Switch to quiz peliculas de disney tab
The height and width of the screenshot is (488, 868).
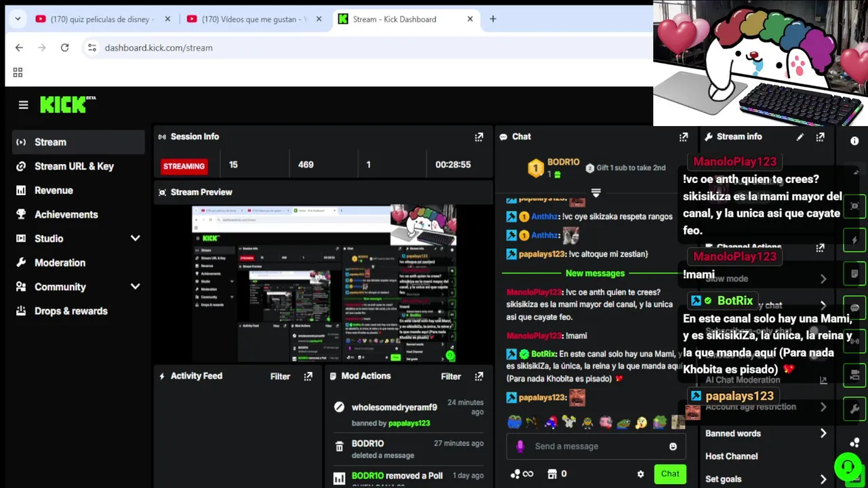pos(102,19)
